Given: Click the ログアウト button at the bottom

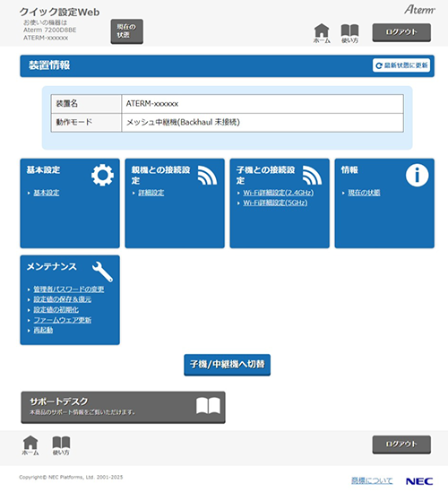Looking at the screenshot, I should click(401, 445).
